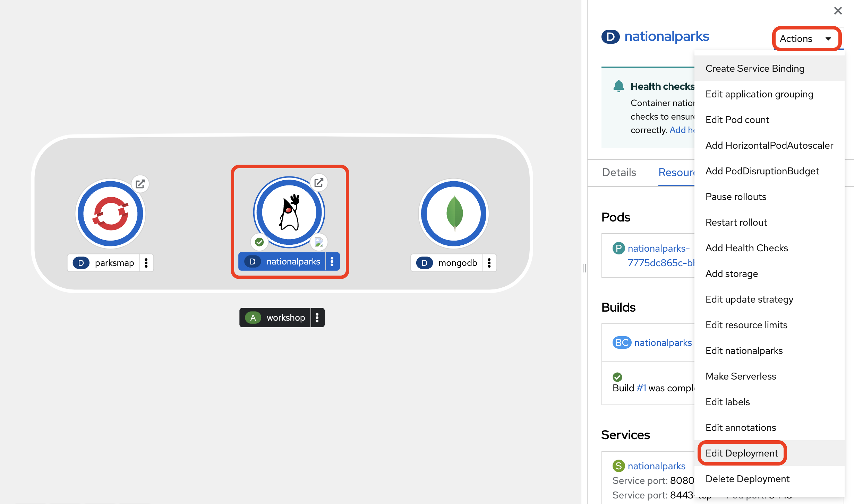This screenshot has width=854, height=504.
Task: Select Add Health Checks menu option
Action: point(746,248)
